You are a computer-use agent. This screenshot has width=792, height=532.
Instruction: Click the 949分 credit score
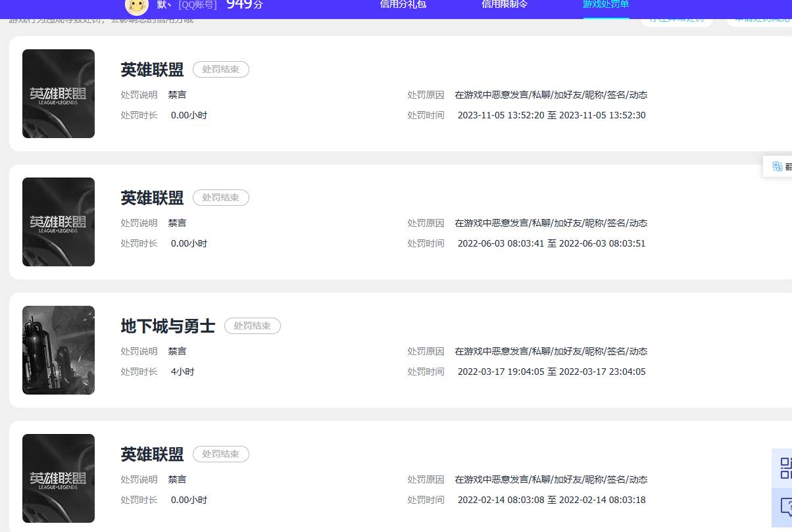tap(244, 5)
